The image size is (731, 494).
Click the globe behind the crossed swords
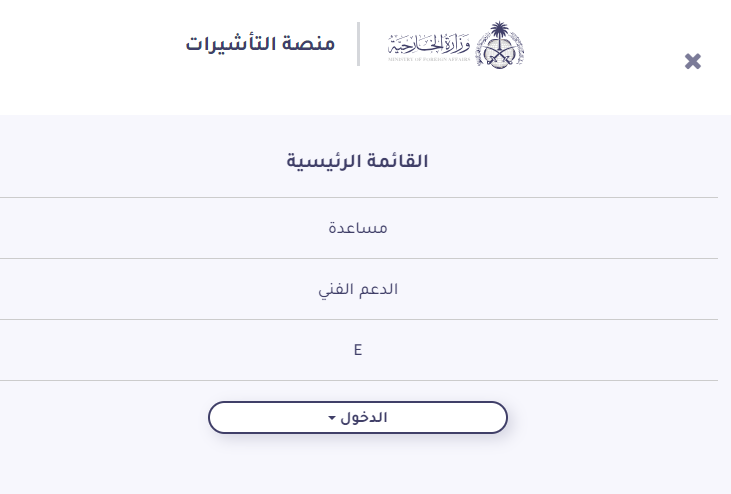(499, 55)
